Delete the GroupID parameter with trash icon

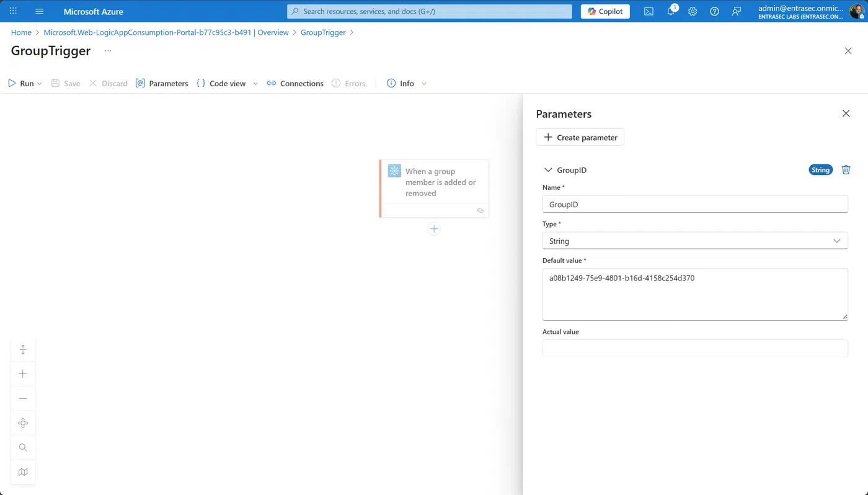[846, 169]
